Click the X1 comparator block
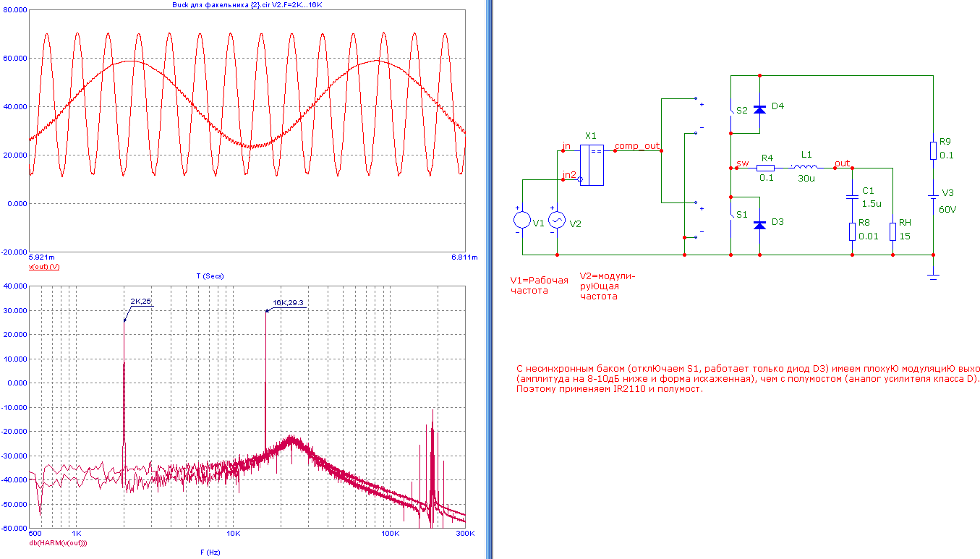 (x=592, y=165)
